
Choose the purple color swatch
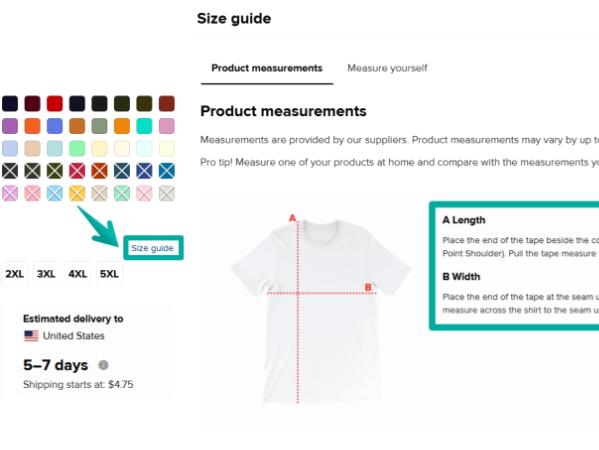point(10,126)
